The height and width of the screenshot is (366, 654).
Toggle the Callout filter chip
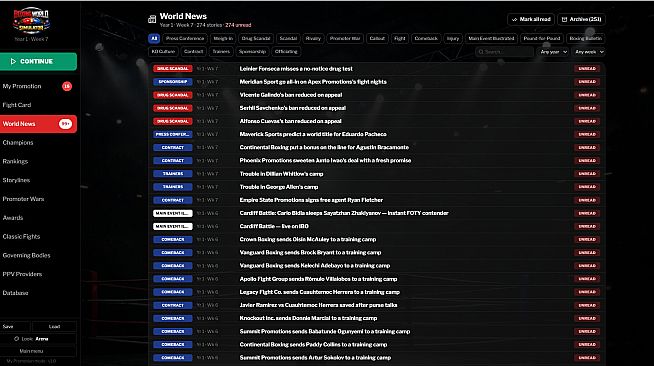[377, 38]
